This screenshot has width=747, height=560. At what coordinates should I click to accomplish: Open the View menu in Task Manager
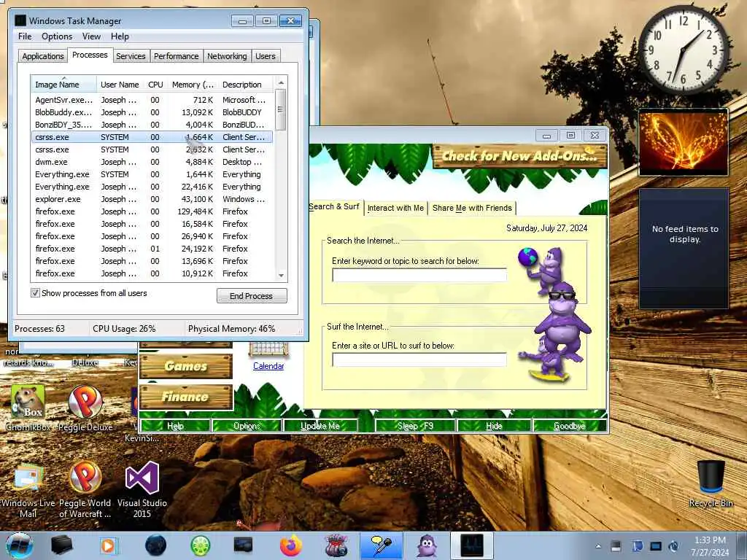click(x=91, y=36)
